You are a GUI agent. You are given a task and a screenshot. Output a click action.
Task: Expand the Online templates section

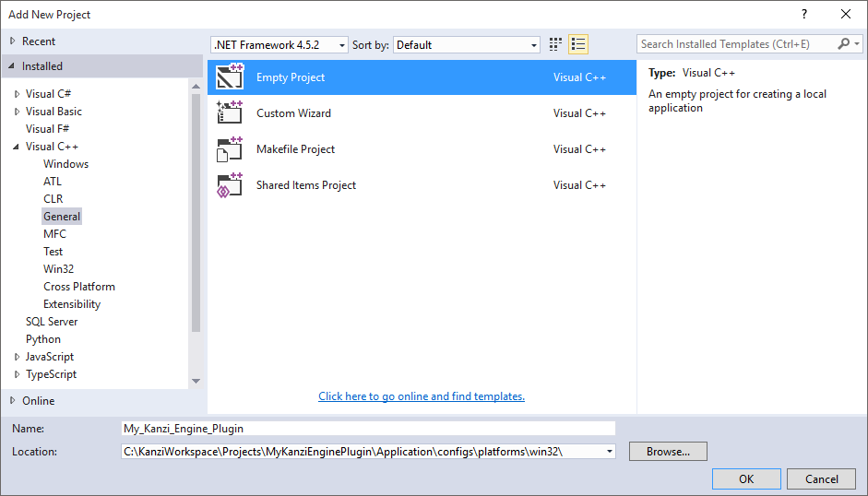click(11, 401)
